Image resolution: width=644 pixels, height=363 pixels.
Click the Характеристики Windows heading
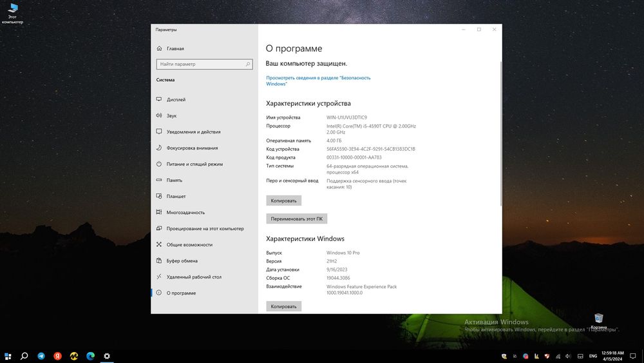305,239
